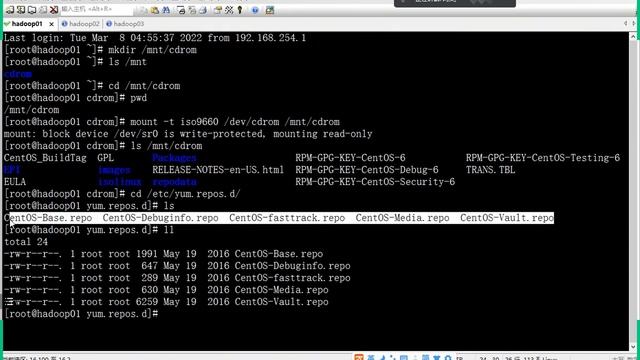Image resolution: width=640 pixels, height=360 pixels.
Task: Click 'RPM-GPG-KEY-CentOS-Security-6' file name
Action: pos(375,182)
